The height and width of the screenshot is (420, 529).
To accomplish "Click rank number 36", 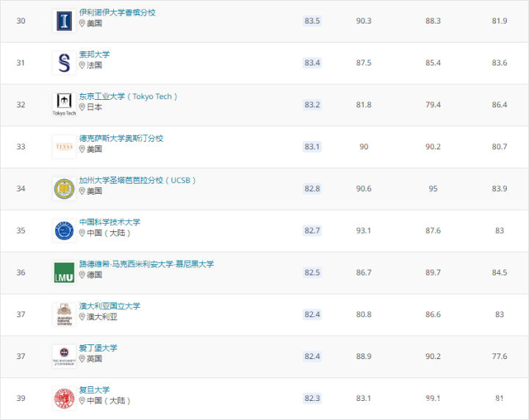I will coord(21,272).
